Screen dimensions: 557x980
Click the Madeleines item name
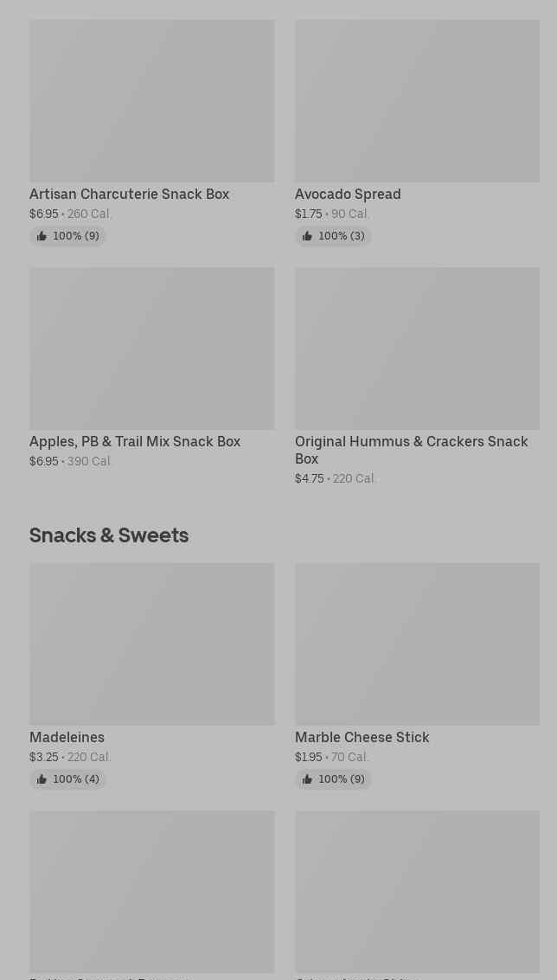(x=67, y=738)
